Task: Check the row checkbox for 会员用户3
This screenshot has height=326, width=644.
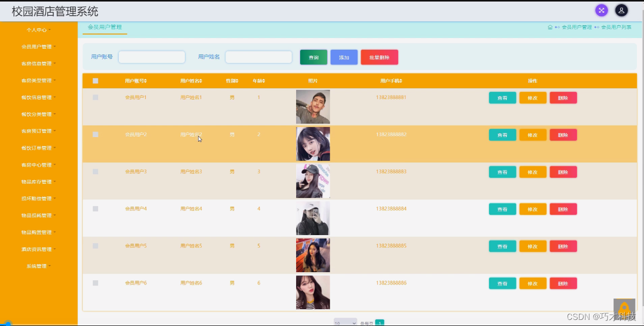Action: tap(95, 172)
